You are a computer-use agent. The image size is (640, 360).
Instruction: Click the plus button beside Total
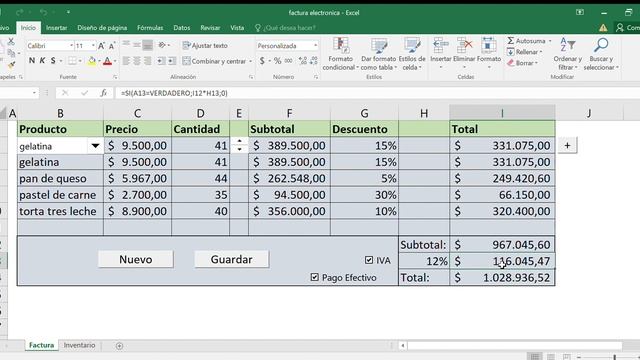click(x=567, y=146)
